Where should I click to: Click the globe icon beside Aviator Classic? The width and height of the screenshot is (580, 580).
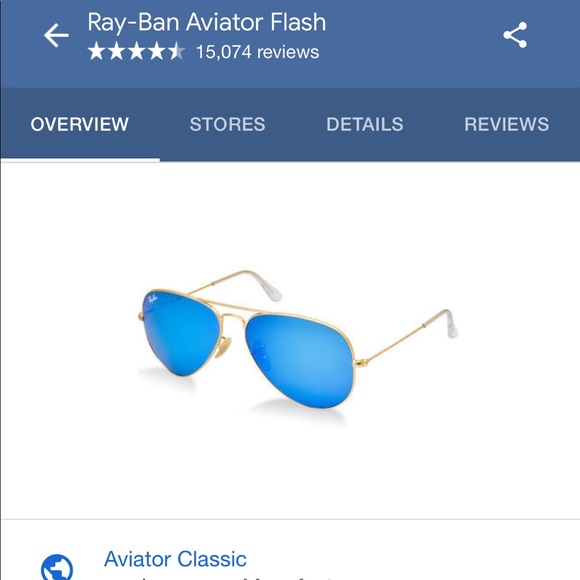pyautogui.click(x=57, y=567)
